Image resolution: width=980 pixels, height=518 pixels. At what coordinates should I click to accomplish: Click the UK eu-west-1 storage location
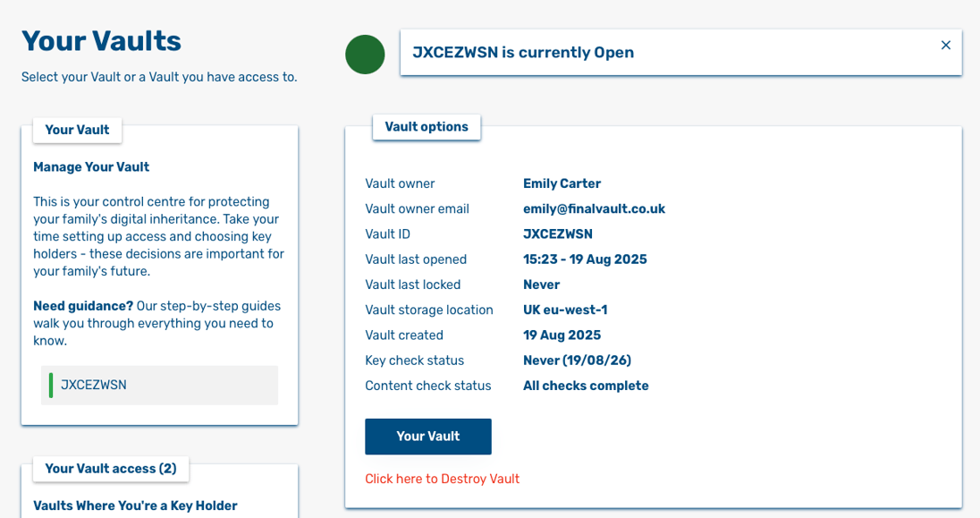click(x=565, y=310)
